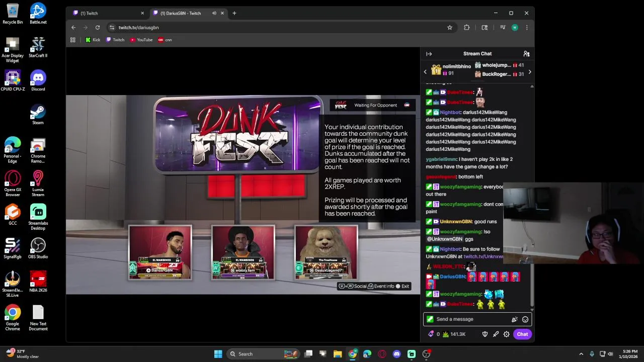
Task: Open weather widget showing 32°F
Action: tap(23, 354)
